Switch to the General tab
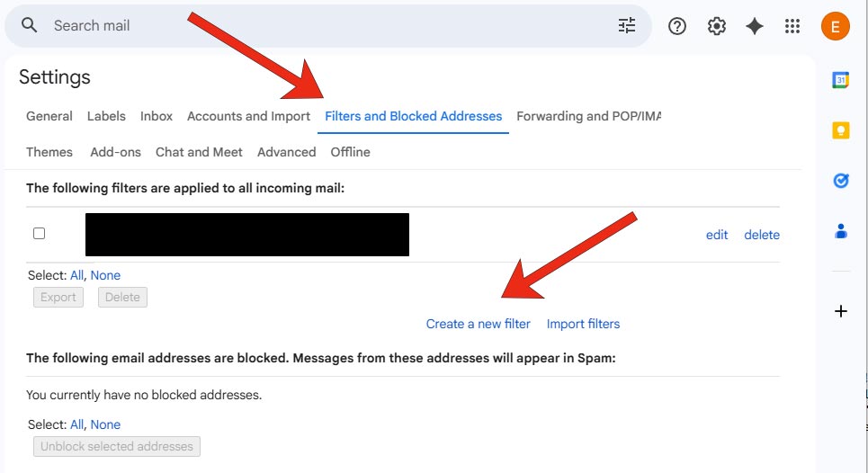The width and height of the screenshot is (868, 473). tap(49, 116)
